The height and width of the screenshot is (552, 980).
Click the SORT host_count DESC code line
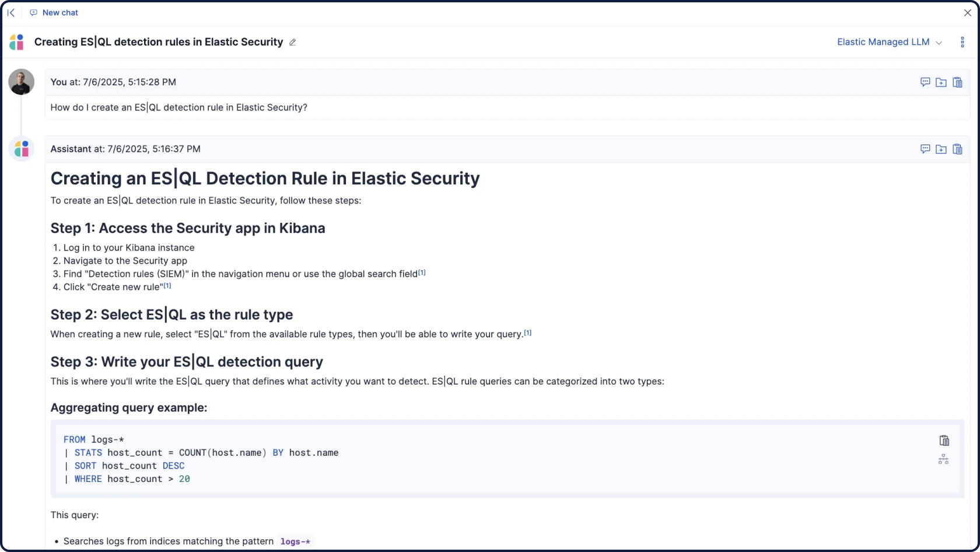[124, 466]
